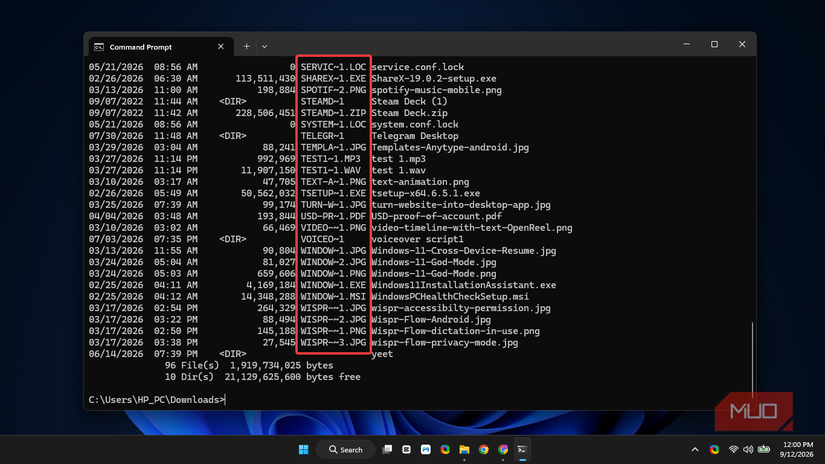Image resolution: width=825 pixels, height=464 pixels.
Task: Click file name ShareX-19.0.2-setup.exe
Action: point(434,78)
